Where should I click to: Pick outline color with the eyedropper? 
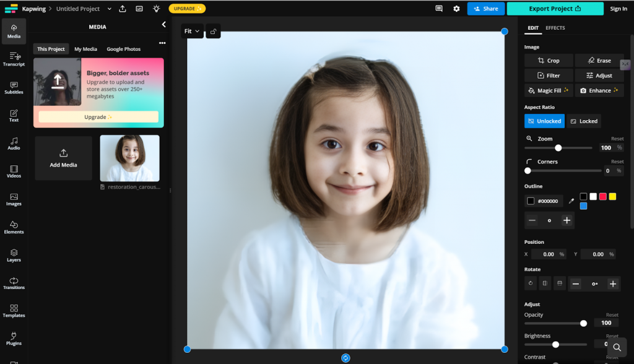click(571, 201)
